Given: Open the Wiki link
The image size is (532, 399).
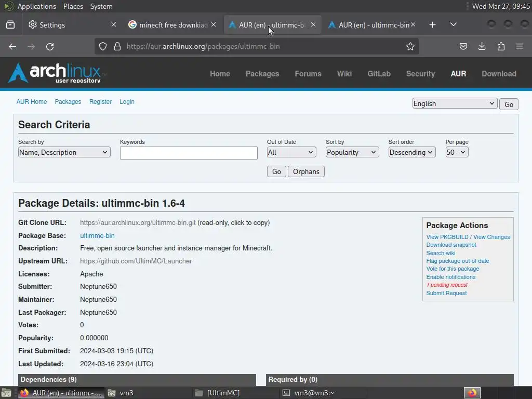Looking at the screenshot, I should [344, 74].
